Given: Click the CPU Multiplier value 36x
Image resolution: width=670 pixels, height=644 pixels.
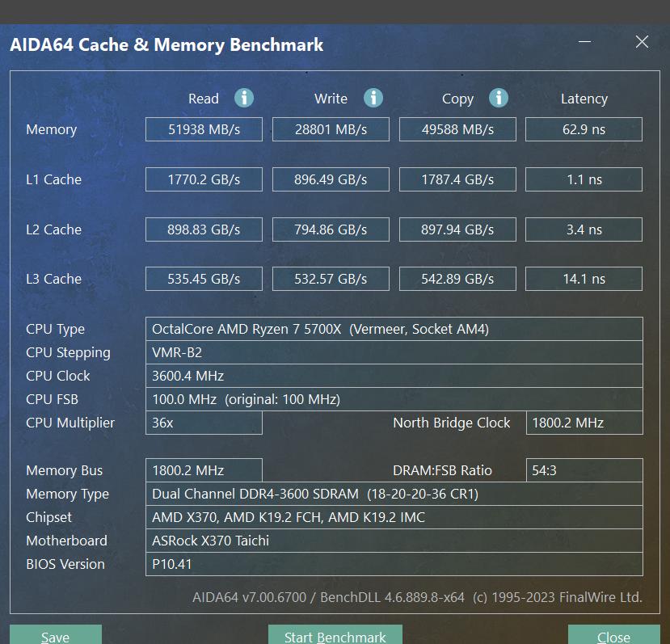Looking at the screenshot, I should coord(204,423).
